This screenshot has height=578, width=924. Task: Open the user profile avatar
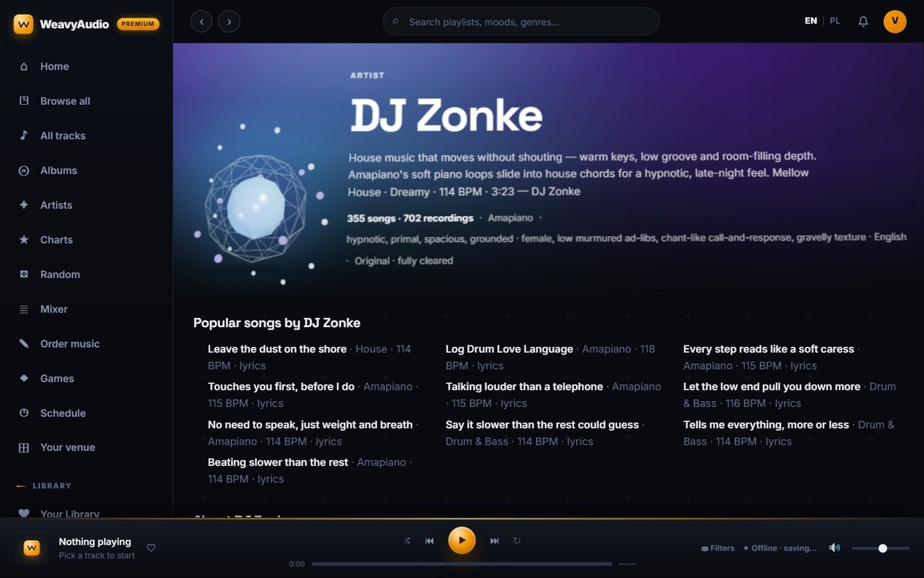[x=895, y=22]
